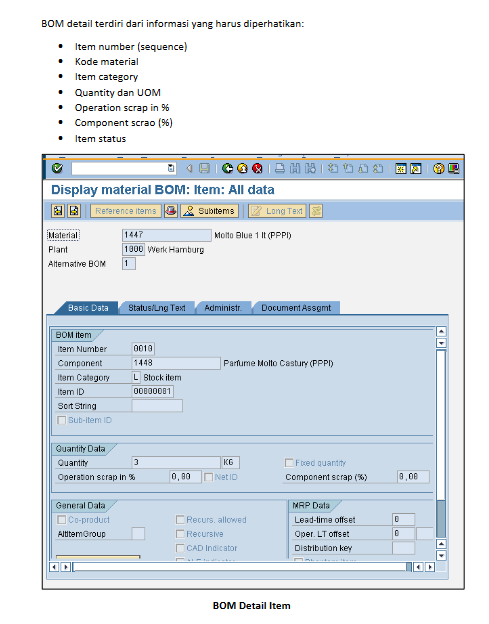Viewport: 489px width, 624px height.
Task: Click the Create New Session icon
Action: pos(401,168)
